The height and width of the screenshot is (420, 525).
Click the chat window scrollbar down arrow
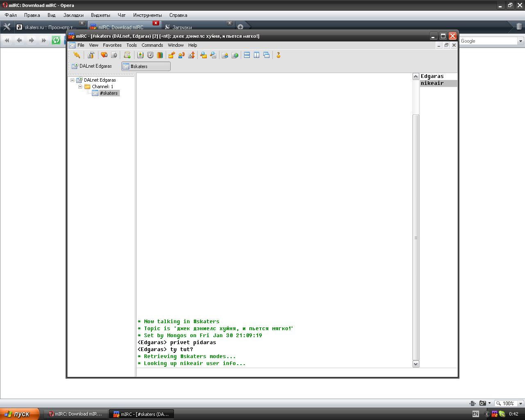coord(415,364)
